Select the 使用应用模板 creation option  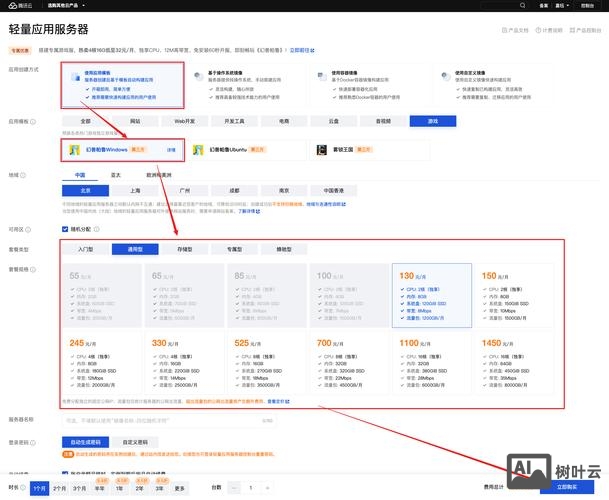tap(121, 86)
